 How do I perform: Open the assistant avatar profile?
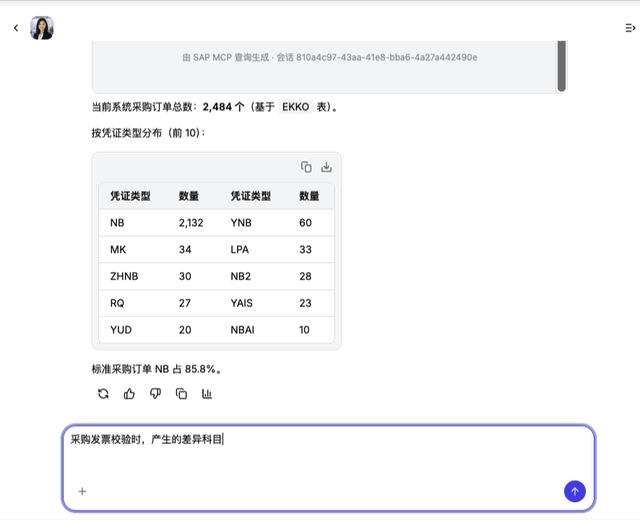42,28
